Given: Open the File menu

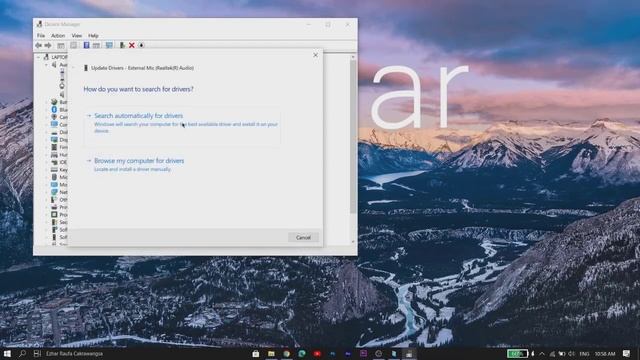Looking at the screenshot, I should (41, 36).
